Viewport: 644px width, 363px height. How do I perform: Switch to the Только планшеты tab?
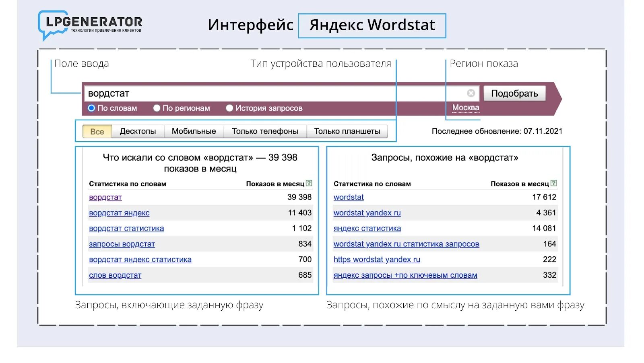pyautogui.click(x=347, y=132)
